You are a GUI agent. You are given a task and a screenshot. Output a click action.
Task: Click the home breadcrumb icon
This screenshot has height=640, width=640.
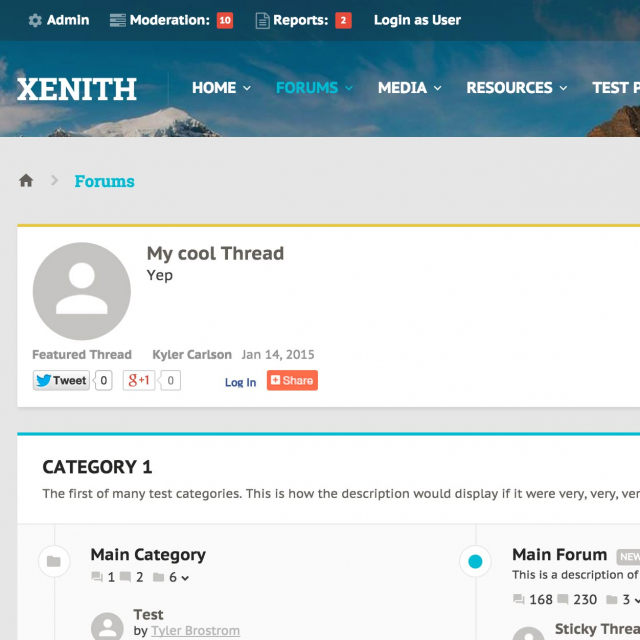click(26, 181)
